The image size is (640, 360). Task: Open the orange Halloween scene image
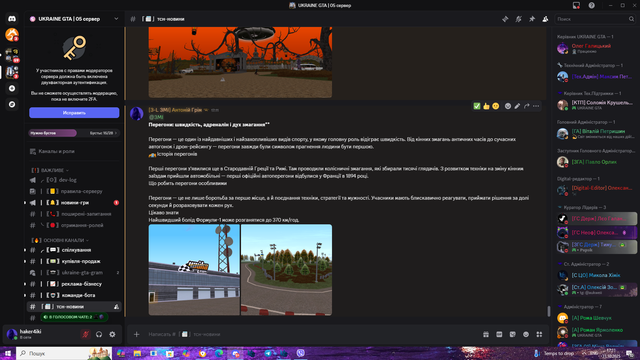(240, 62)
